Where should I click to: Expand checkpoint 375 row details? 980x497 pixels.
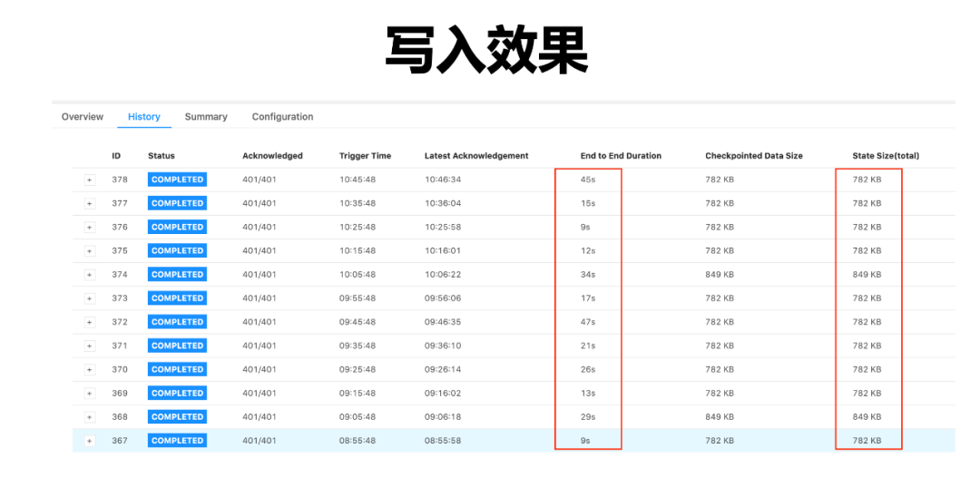89,251
